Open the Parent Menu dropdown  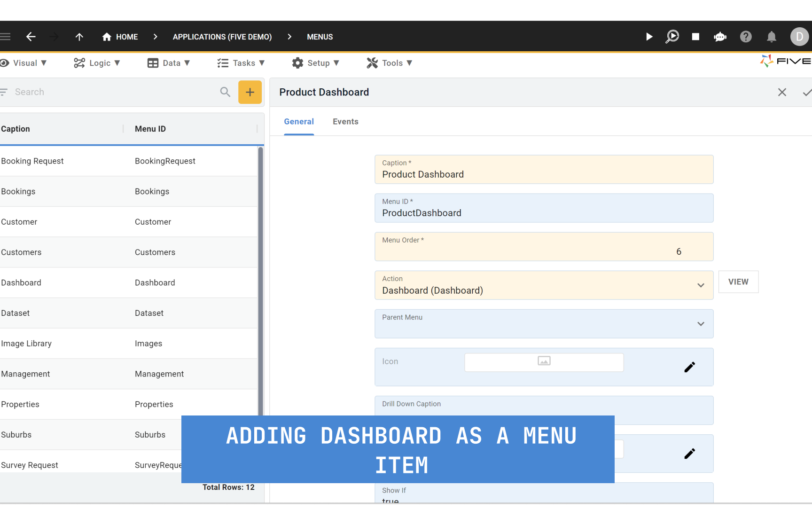point(701,324)
